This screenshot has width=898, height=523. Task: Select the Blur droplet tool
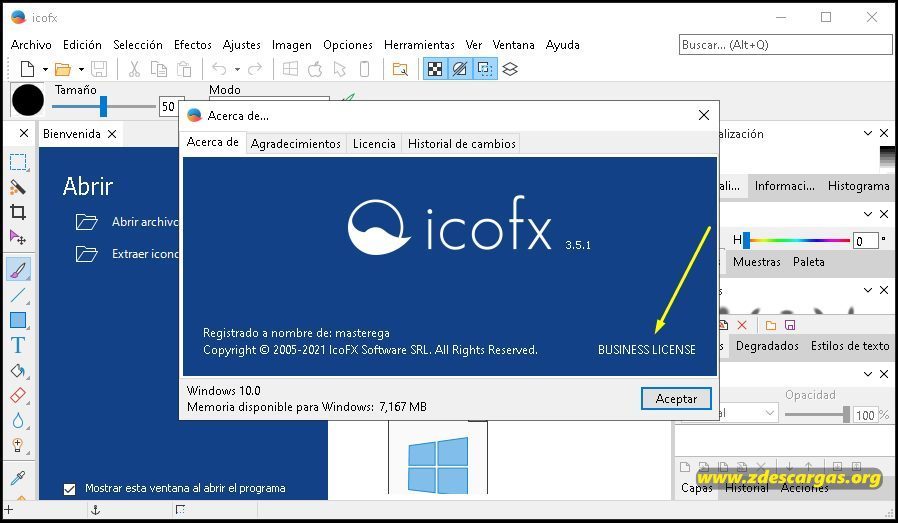(x=18, y=420)
